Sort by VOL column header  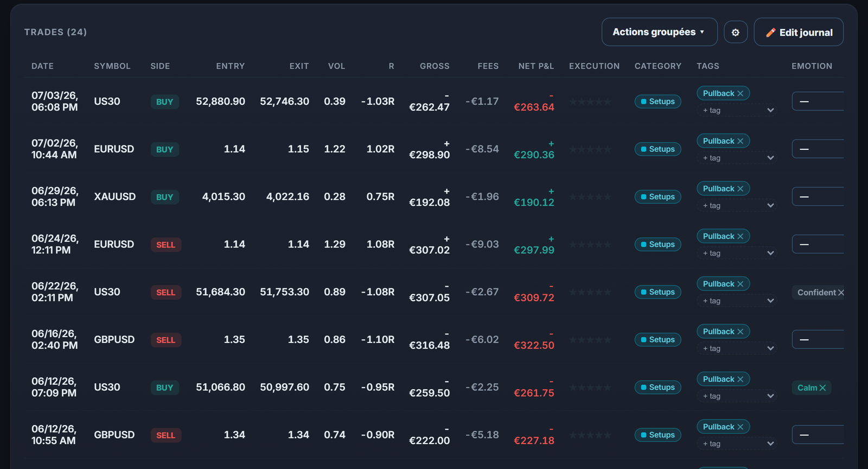pyautogui.click(x=336, y=66)
